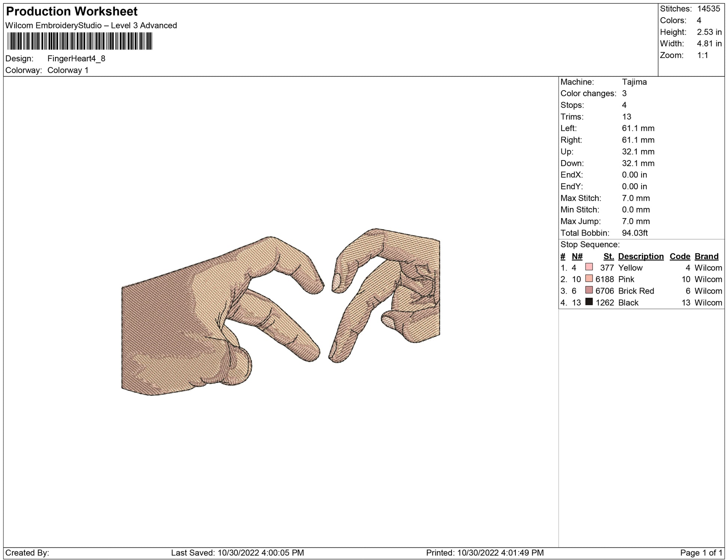Click the Production Worksheet title
Screen dimensions: 728x560
click(72, 12)
